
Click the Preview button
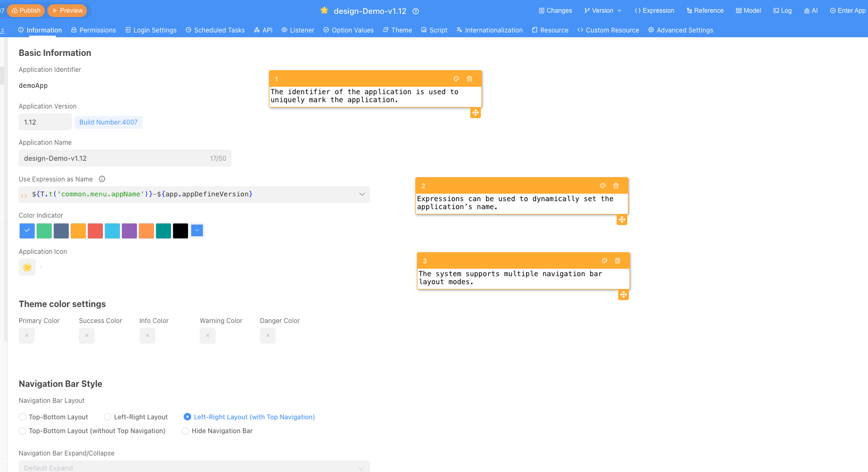coord(67,11)
